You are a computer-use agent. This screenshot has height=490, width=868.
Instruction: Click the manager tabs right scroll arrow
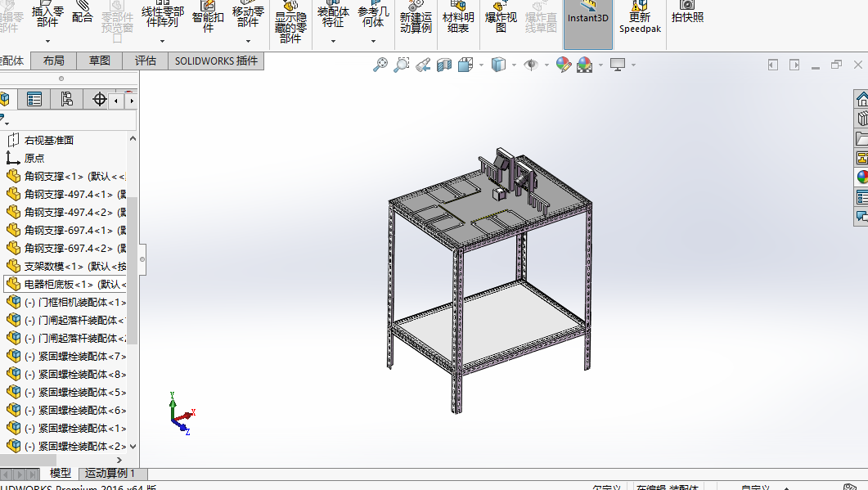click(132, 101)
